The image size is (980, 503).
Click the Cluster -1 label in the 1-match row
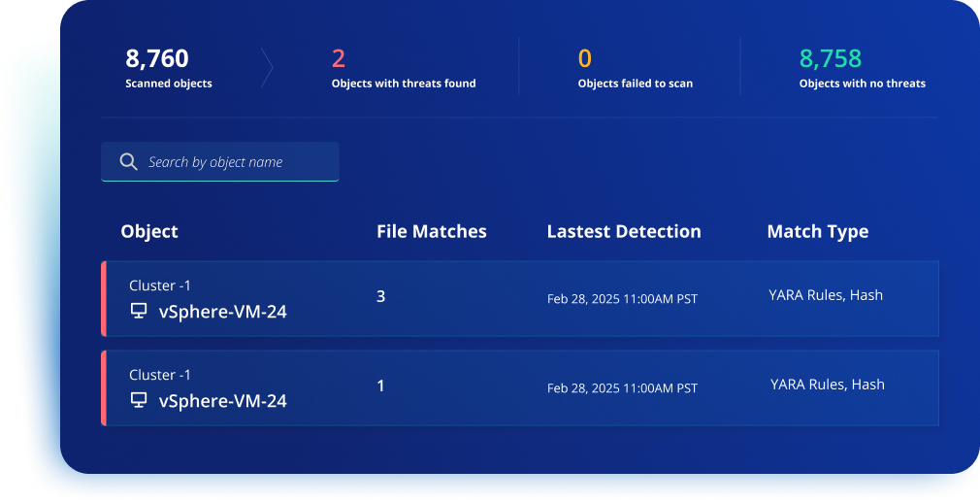(160, 375)
